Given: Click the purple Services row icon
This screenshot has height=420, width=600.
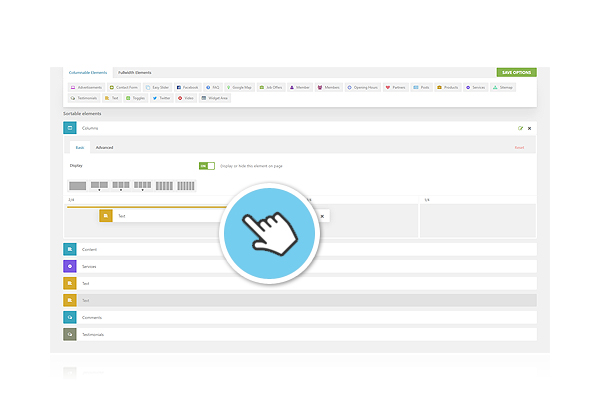Looking at the screenshot, I should click(x=70, y=266).
